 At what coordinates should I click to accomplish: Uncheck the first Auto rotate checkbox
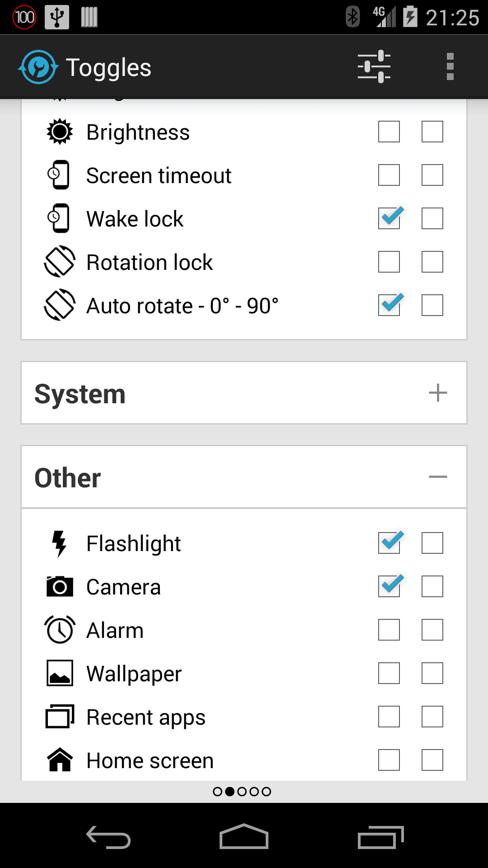389,305
